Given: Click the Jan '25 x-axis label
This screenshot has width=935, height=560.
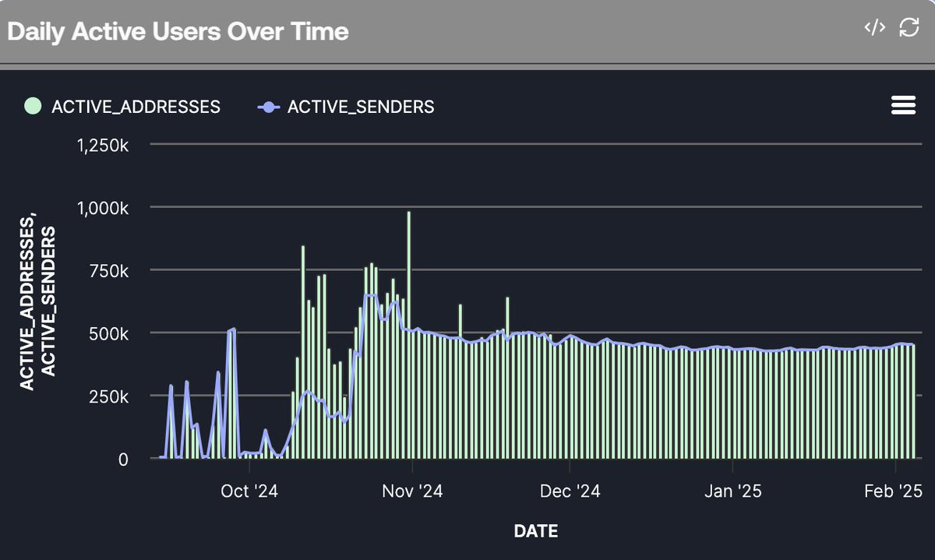Looking at the screenshot, I should click(732, 491).
